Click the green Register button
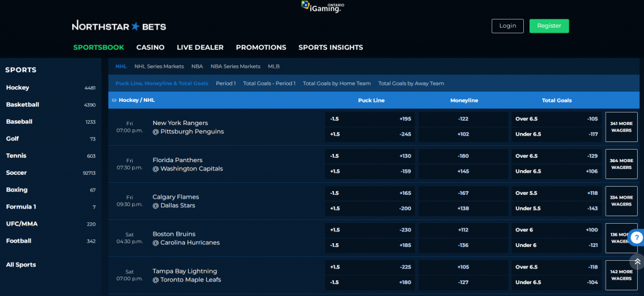 click(549, 26)
